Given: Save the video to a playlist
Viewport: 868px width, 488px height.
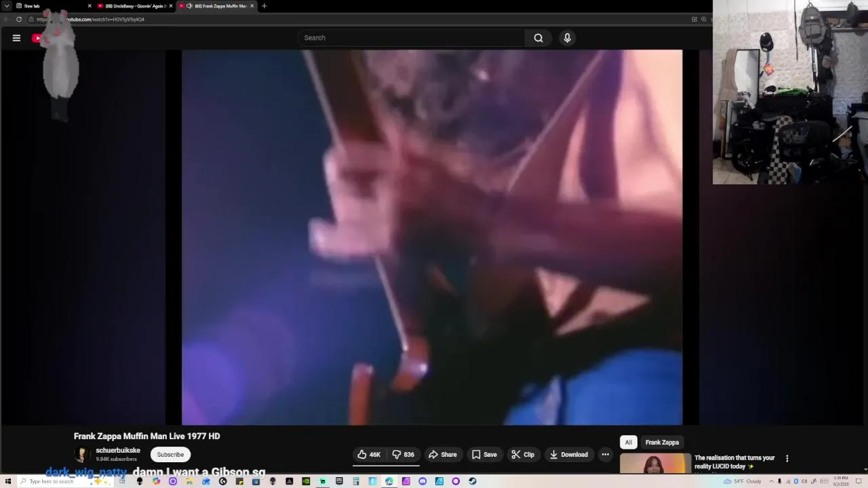Looking at the screenshot, I should (484, 455).
